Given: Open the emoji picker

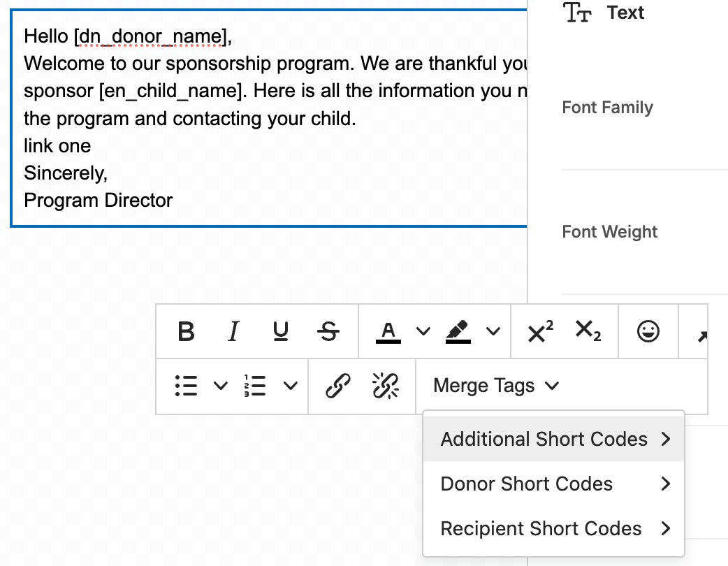Looking at the screenshot, I should [648, 331].
